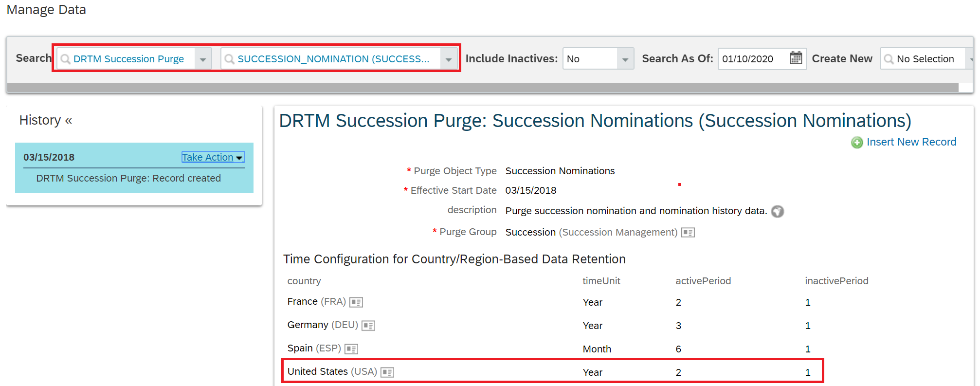Click horizontal scrollbar under search bar

pyautogui.click(x=482, y=87)
